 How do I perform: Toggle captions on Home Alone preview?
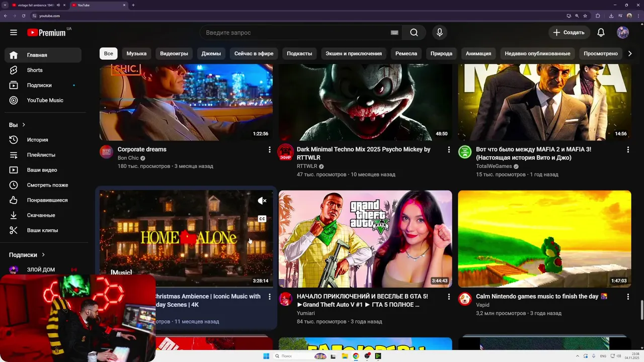(262, 219)
